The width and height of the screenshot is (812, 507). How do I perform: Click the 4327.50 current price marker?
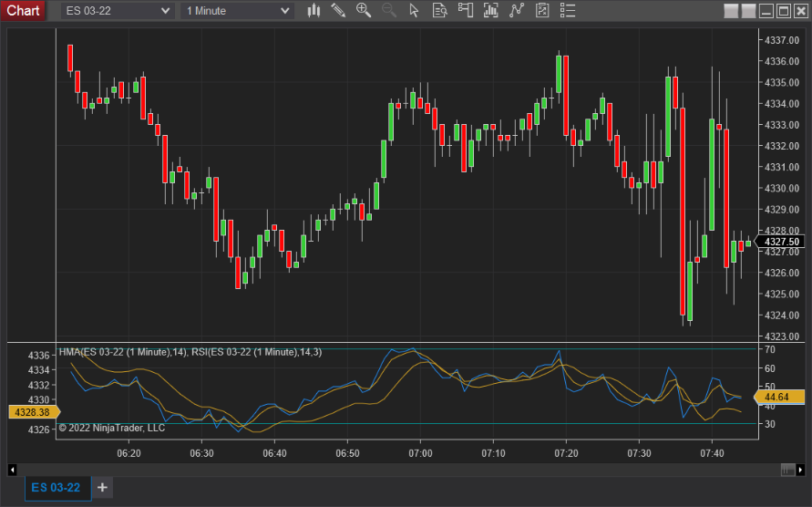(x=781, y=242)
